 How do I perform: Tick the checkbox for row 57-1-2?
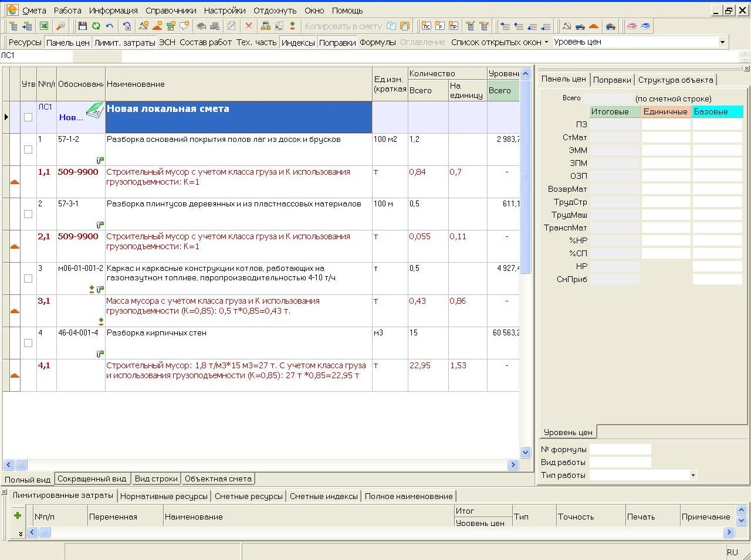click(28, 150)
